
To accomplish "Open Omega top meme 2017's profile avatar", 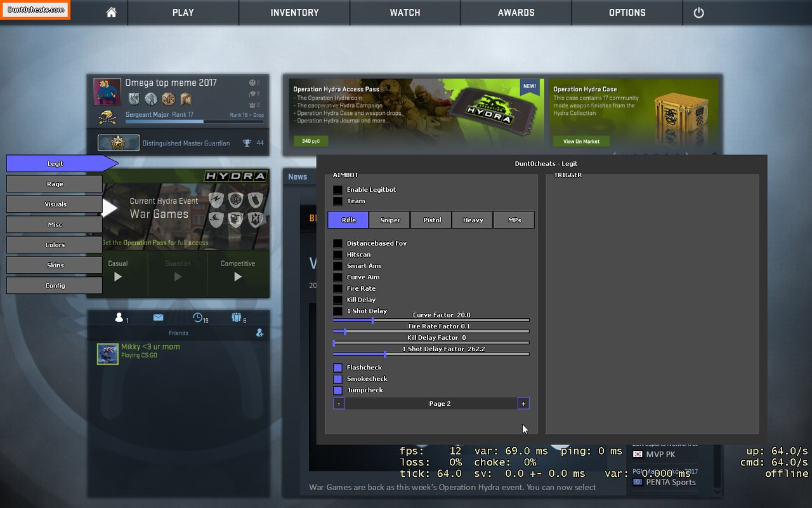I will [107, 92].
